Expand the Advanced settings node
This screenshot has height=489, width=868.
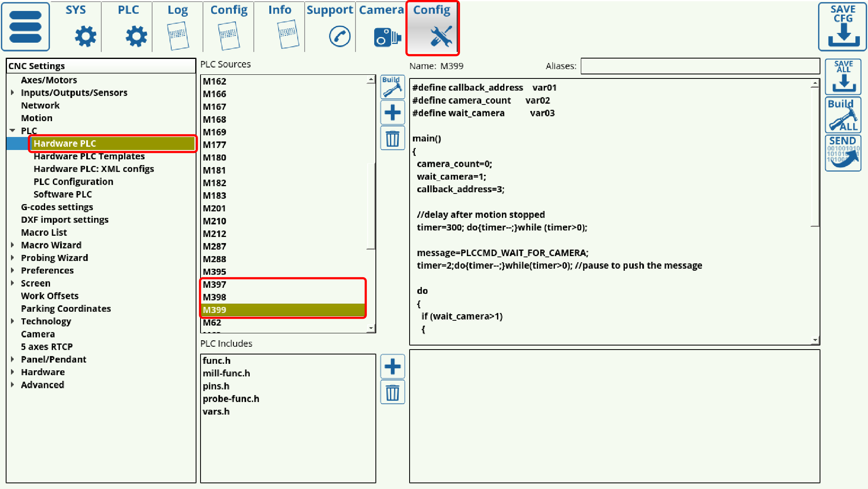[x=13, y=385]
